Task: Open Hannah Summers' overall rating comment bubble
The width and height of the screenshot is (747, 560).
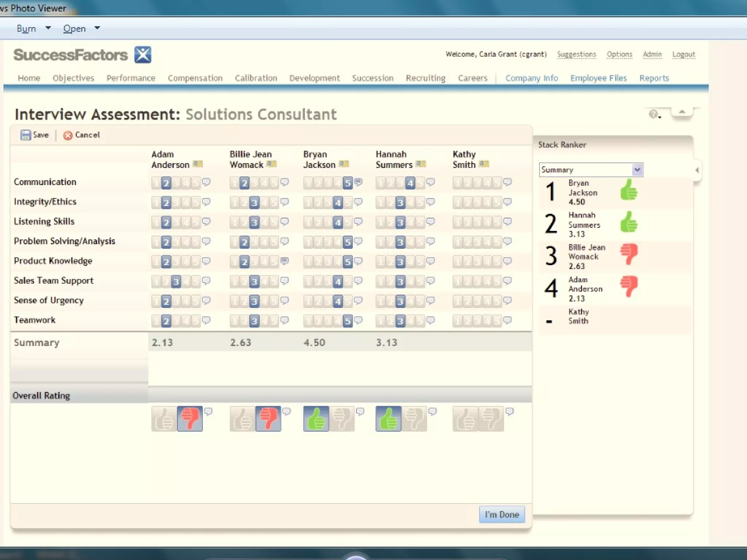Action: tap(433, 412)
